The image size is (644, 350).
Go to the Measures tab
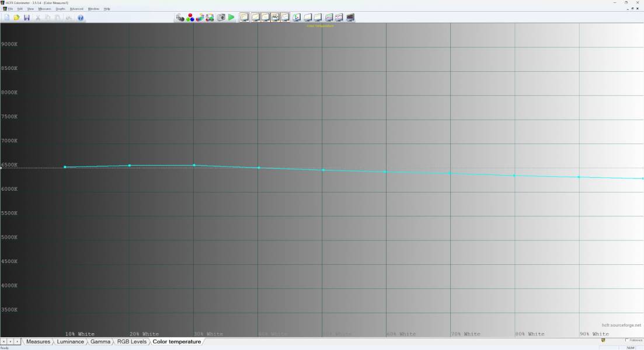click(38, 342)
